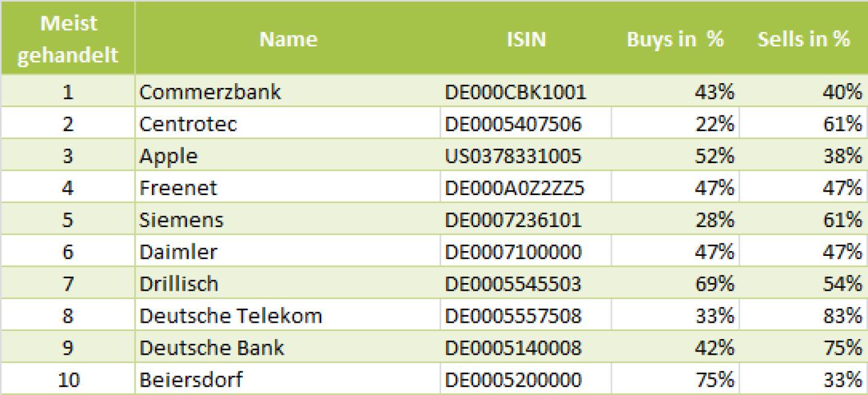The image size is (868, 395).
Task: Select the 'Name' column header
Action: 288,39
